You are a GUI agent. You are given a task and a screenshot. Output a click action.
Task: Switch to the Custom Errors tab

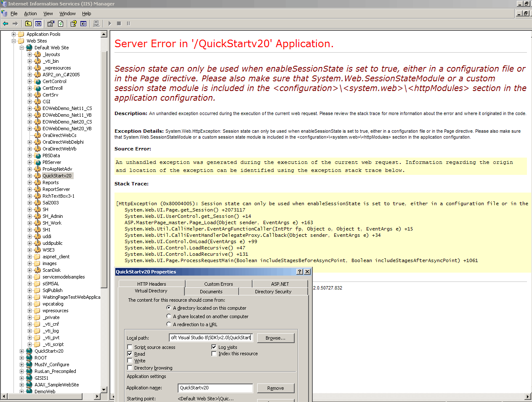coord(218,284)
